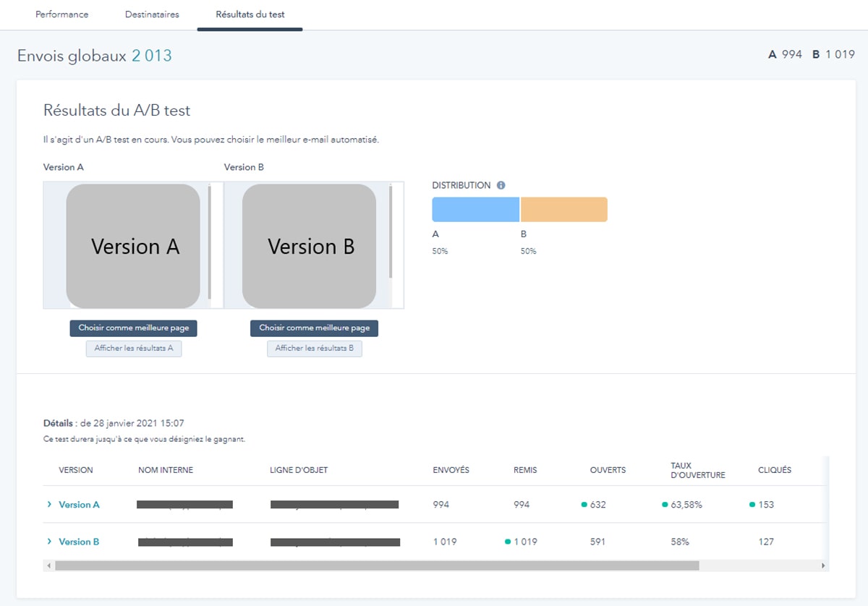The image size is (868, 606).
Task: Select the 58% open rate value
Action: 680,541
